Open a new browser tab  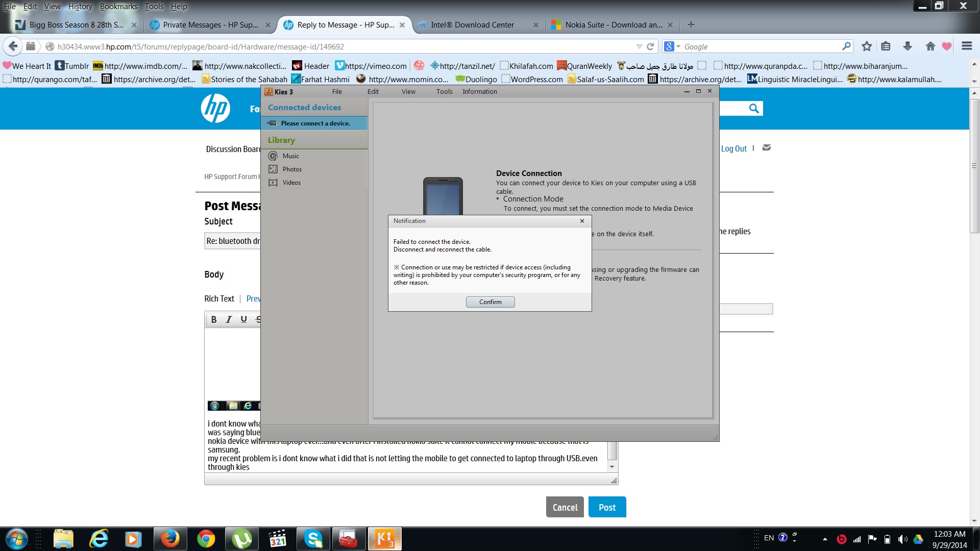click(691, 24)
